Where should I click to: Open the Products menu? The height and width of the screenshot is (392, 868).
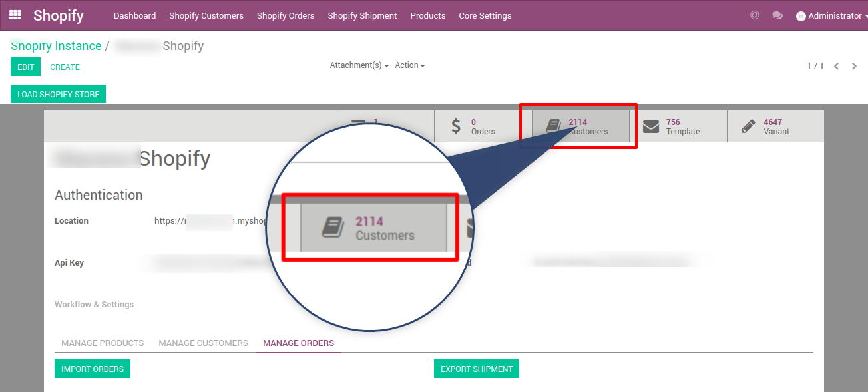(428, 15)
